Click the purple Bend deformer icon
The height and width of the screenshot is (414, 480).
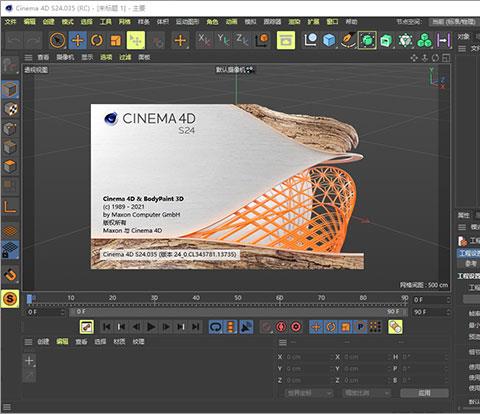click(443, 40)
